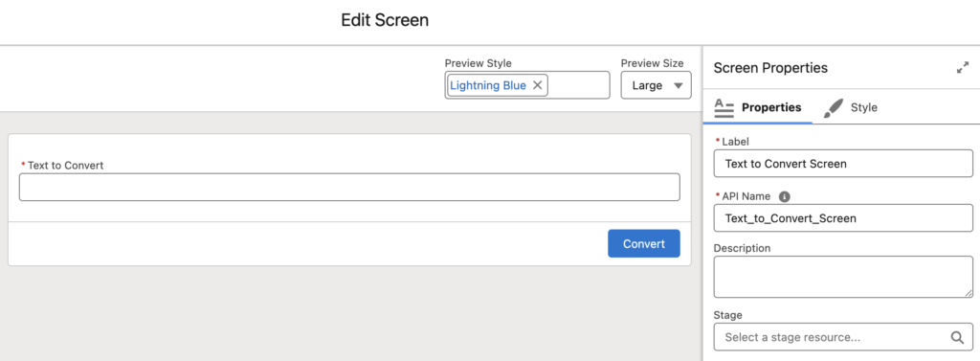Click into the API Name field
The width and height of the screenshot is (980, 361).
843,218
